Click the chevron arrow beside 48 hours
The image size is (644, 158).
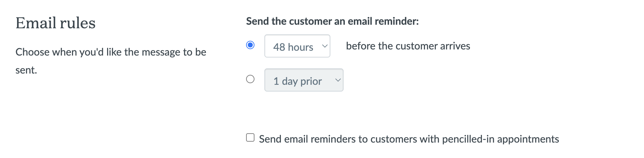[x=325, y=46]
